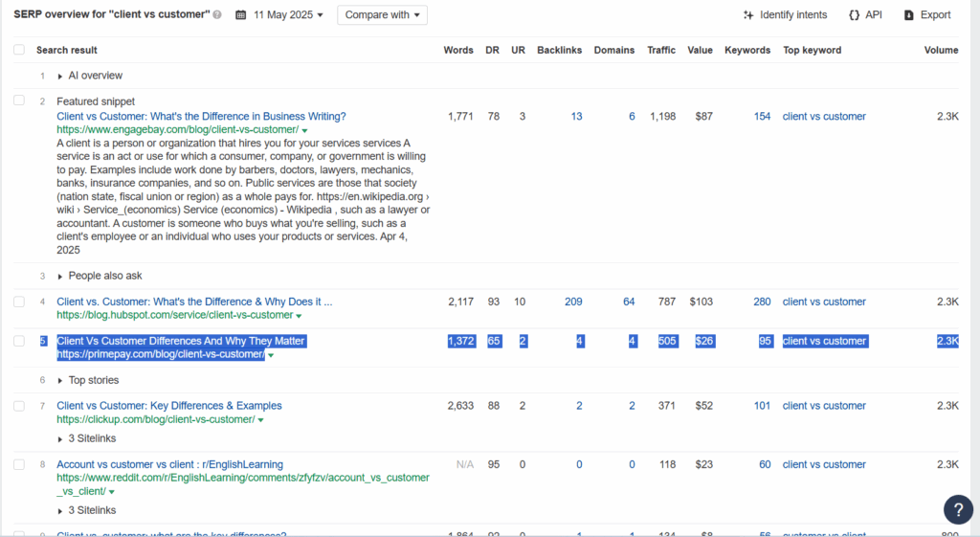Click top keyword link in engagebay row
This screenshot has height=537, width=980.
(x=824, y=116)
